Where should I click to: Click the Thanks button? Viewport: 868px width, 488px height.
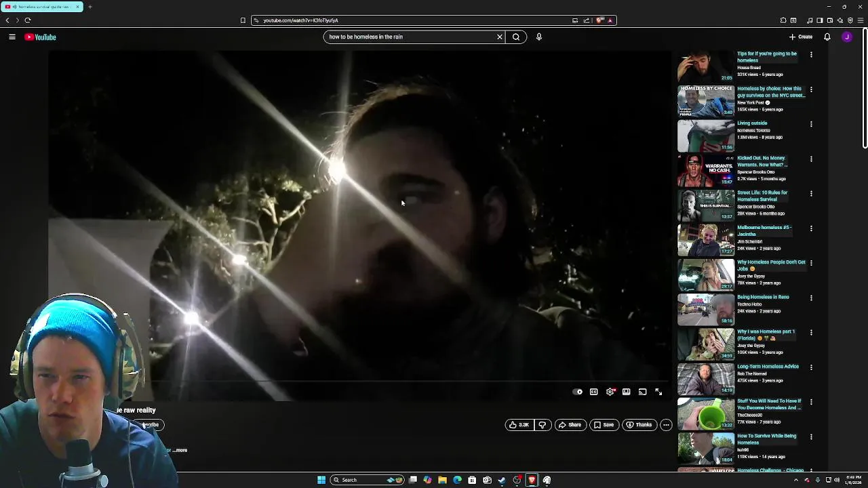coord(639,425)
